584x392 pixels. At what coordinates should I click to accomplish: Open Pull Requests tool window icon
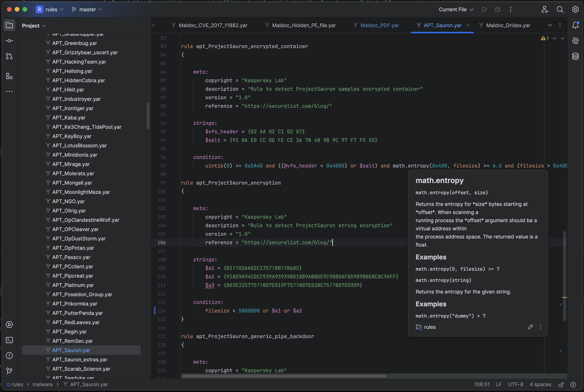pyautogui.click(x=9, y=56)
